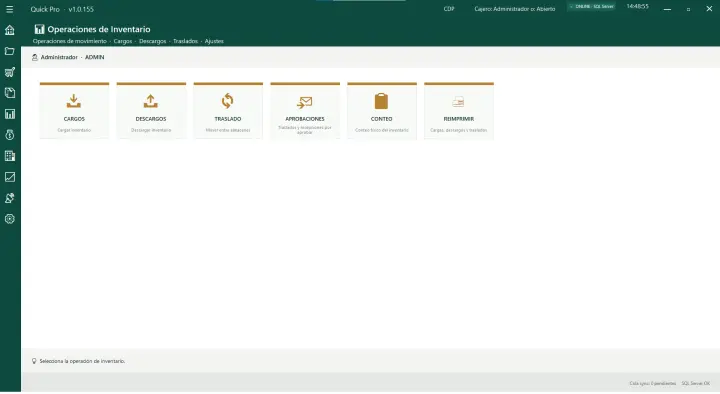Viewport: 720px width, 394px height.
Task: Click the ONLINE SQL Server status badge
Action: pyautogui.click(x=592, y=7)
